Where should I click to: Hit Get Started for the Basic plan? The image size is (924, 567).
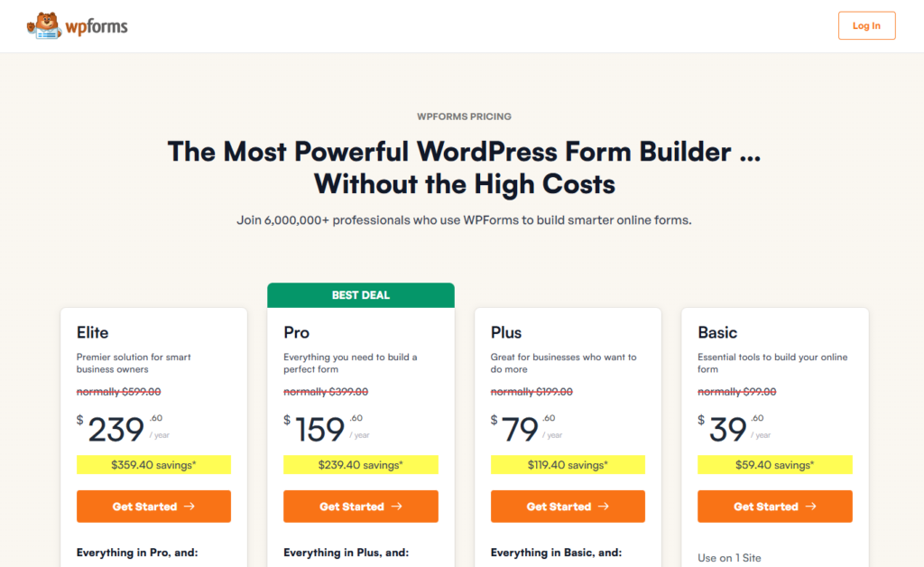pos(774,507)
